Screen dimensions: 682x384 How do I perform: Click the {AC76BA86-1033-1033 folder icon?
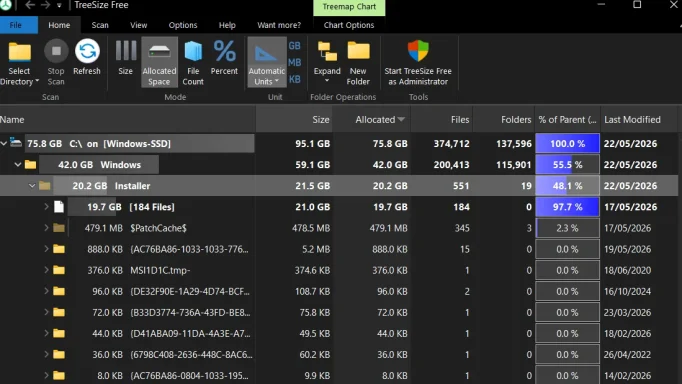click(59, 249)
